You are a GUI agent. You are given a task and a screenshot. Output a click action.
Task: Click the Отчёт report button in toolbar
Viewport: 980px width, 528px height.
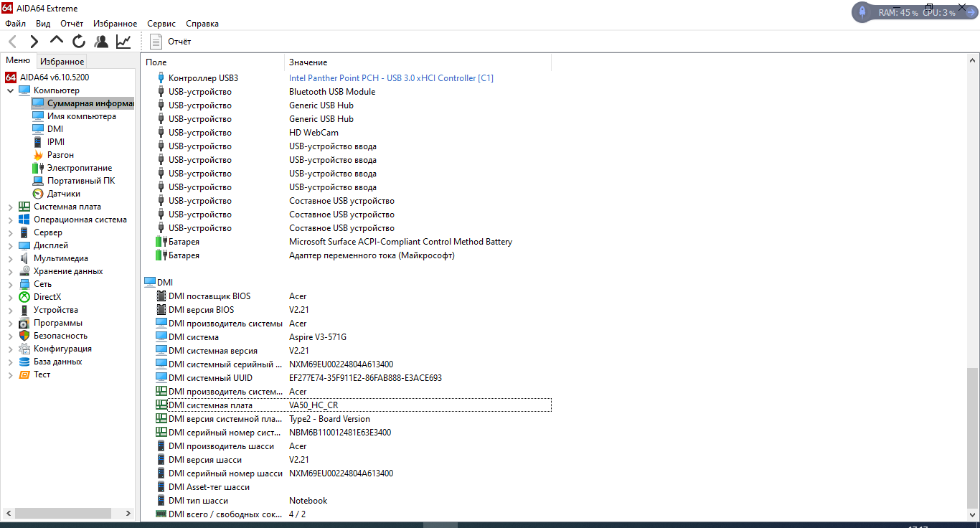(x=171, y=42)
